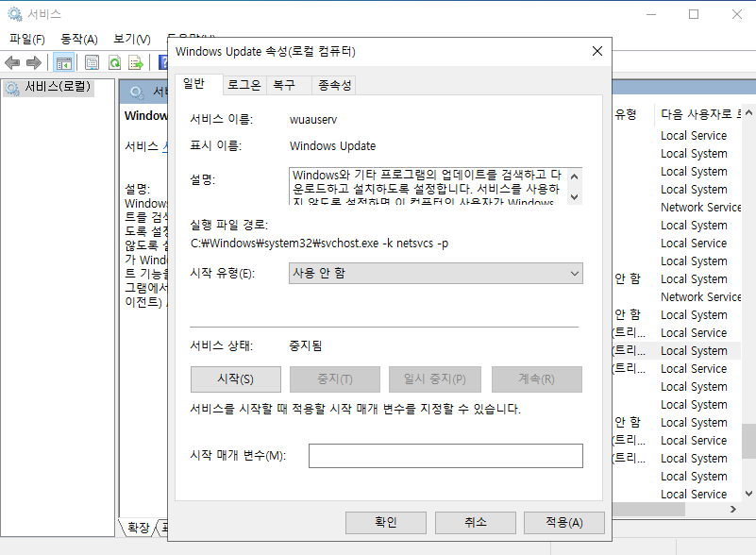Viewport: 756px width, 555px height.
Task: Open the Properties toolbar icon
Action: click(x=92, y=62)
